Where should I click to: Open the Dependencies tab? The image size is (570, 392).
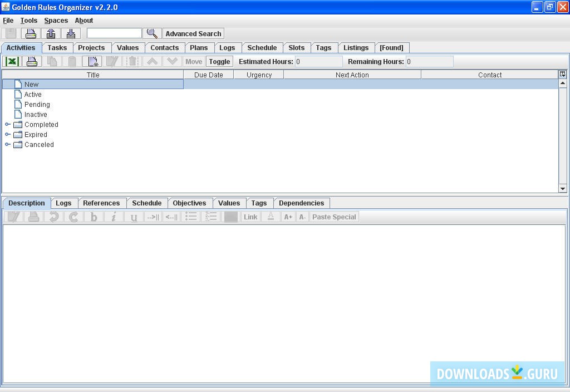(301, 203)
